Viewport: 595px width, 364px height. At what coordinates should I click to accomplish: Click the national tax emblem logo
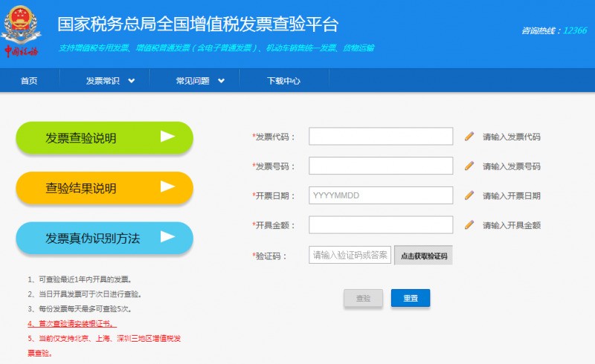pos(21,30)
